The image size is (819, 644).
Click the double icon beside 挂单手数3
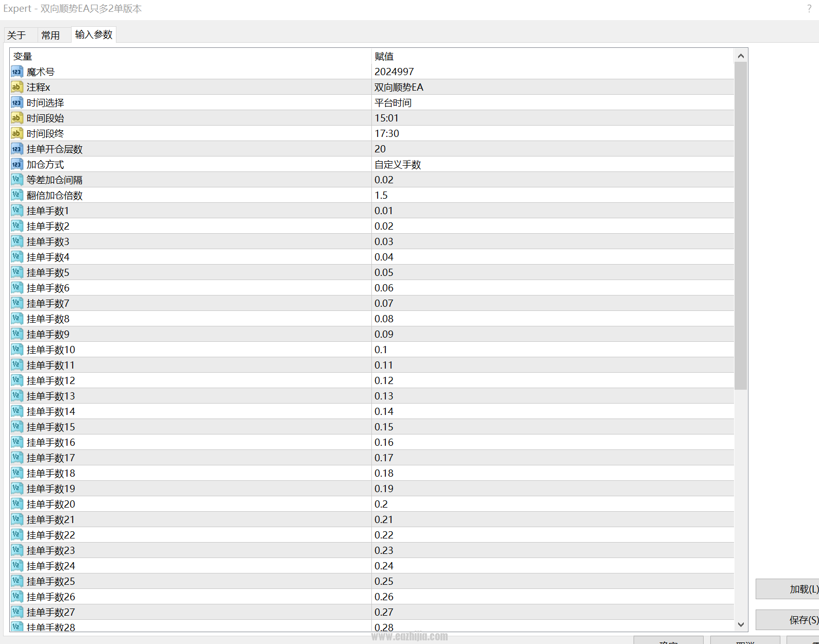pyautogui.click(x=17, y=241)
